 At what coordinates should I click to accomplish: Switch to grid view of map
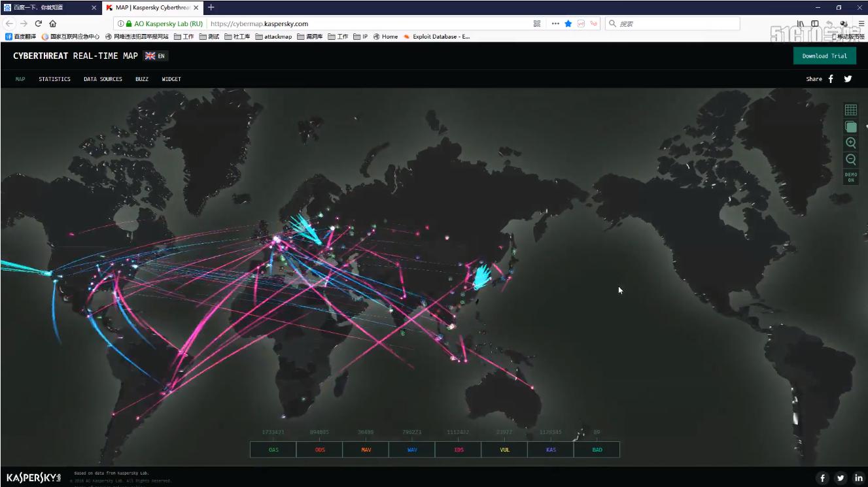[850, 110]
